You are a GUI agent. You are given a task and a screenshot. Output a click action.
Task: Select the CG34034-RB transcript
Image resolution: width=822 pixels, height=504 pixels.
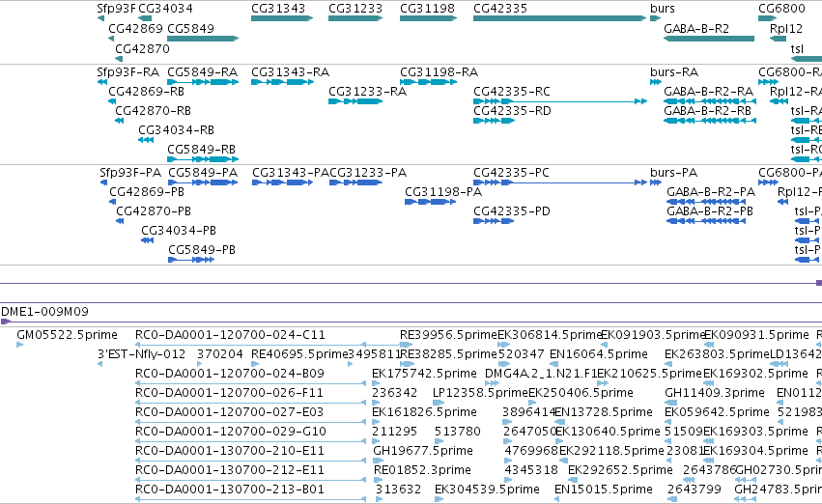tap(176, 130)
